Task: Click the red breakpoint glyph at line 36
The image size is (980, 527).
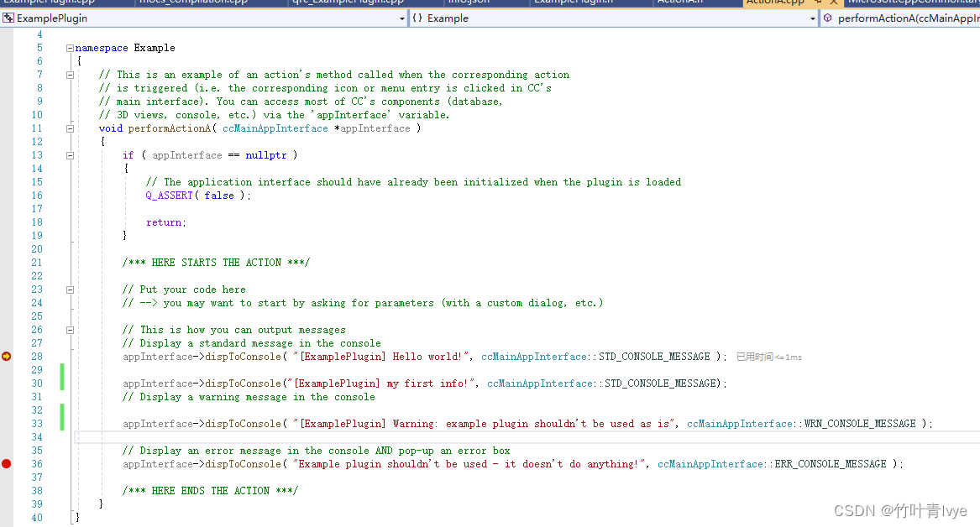Action: [6, 463]
